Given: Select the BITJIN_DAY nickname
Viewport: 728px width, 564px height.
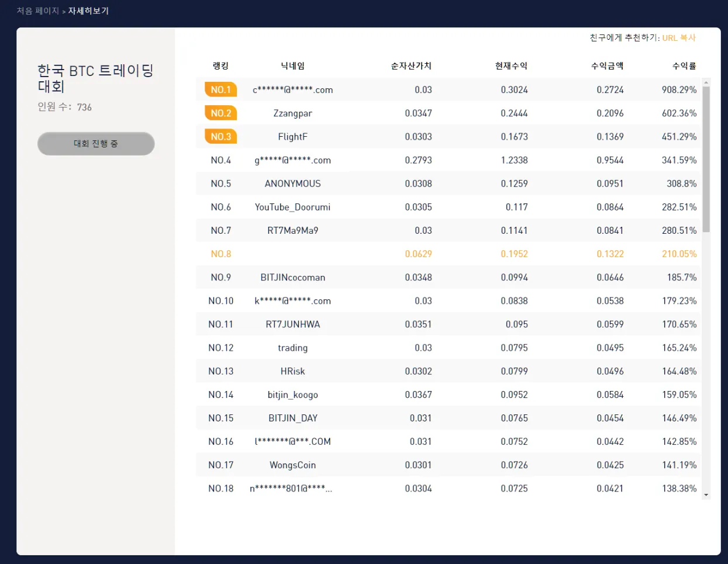Looking at the screenshot, I should 293,418.
